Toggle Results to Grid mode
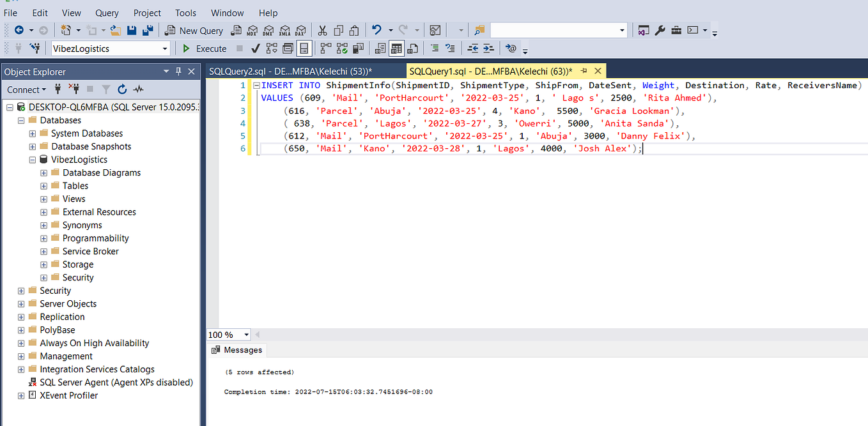The image size is (868, 426). 396,48
